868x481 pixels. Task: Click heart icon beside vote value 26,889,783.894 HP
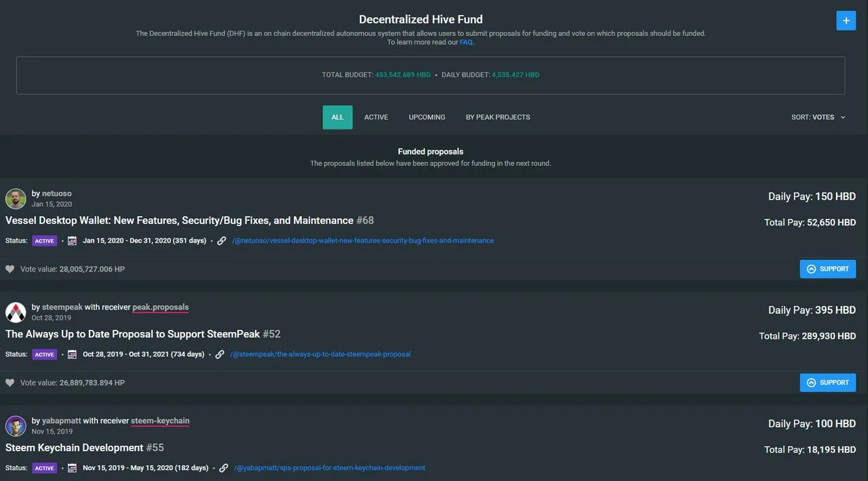point(10,383)
